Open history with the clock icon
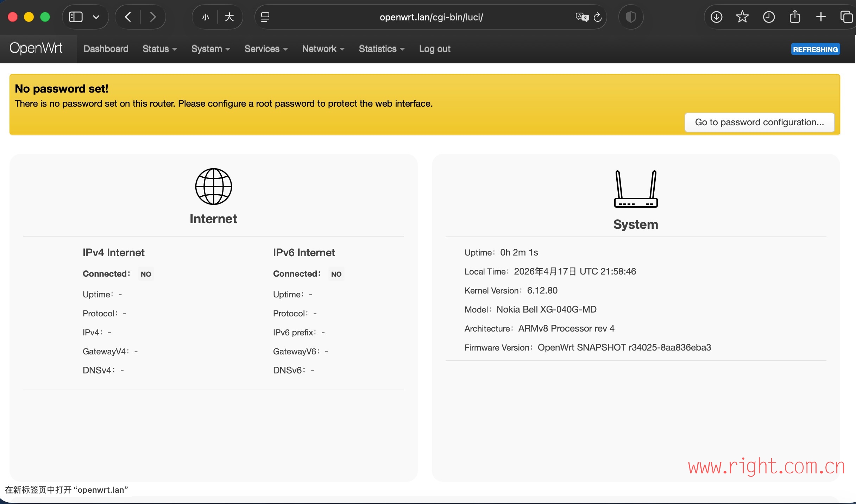Screen dimensions: 856x504 click(769, 17)
